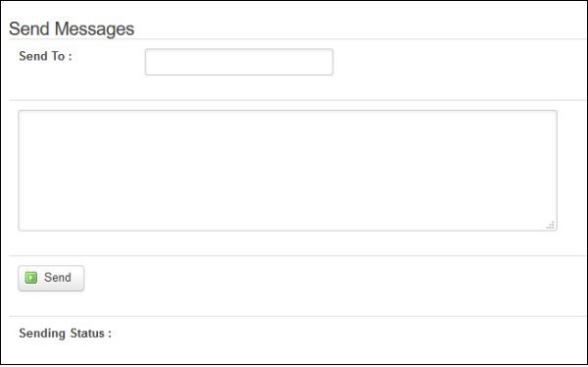Click inside the large message text area
588x367 pixels.
pyautogui.click(x=287, y=171)
